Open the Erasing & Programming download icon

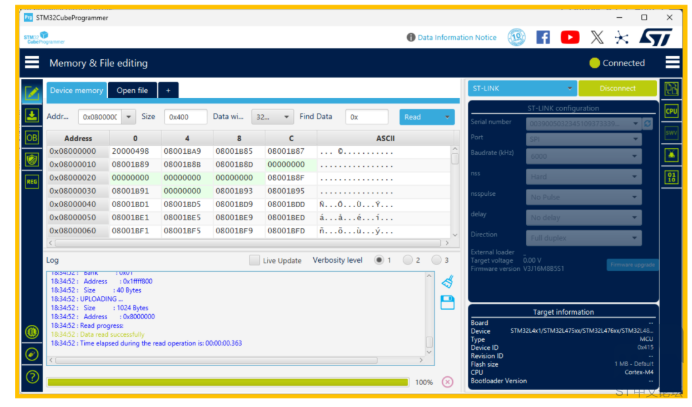[32, 116]
